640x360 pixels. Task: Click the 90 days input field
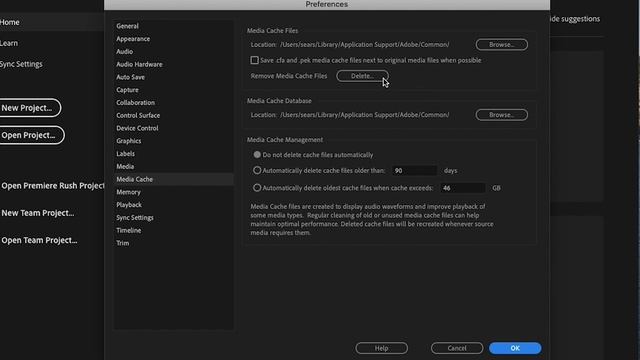point(414,171)
